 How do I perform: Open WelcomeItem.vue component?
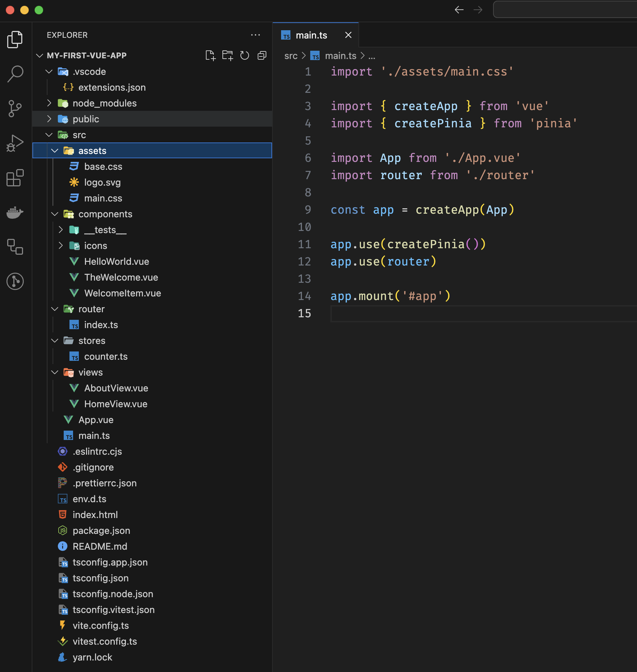click(x=152, y=293)
